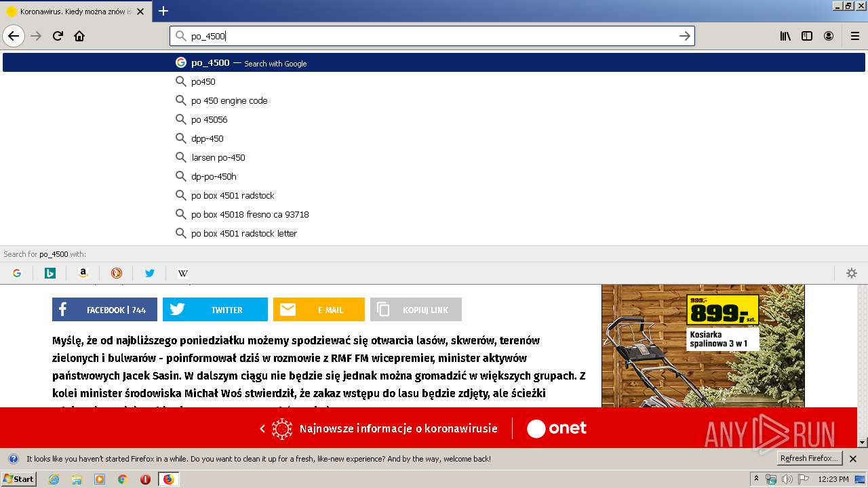Go back using the back arrow
868x488 pixels.
[14, 36]
